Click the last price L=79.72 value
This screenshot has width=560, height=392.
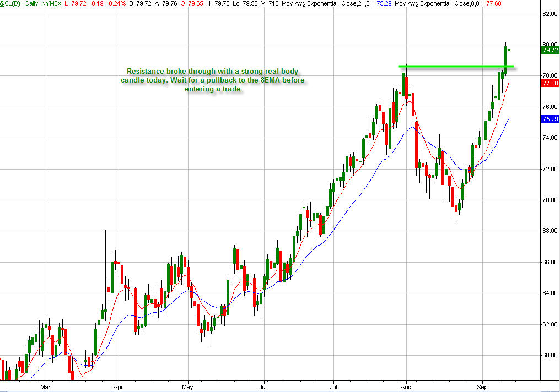(76, 3)
